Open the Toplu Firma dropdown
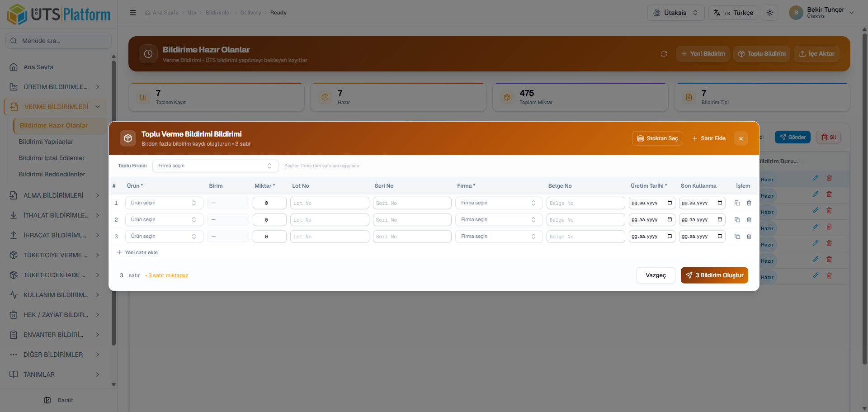This screenshot has width=868, height=412. click(215, 166)
